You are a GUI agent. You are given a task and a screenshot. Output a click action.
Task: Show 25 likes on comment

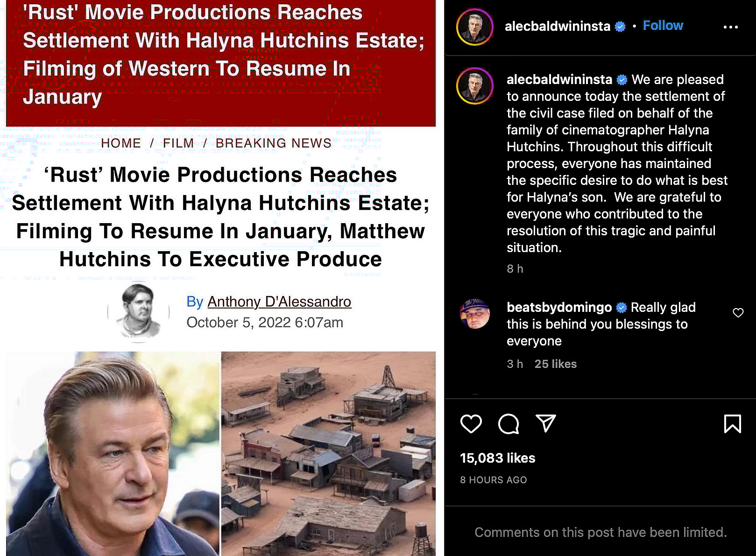pyautogui.click(x=556, y=364)
